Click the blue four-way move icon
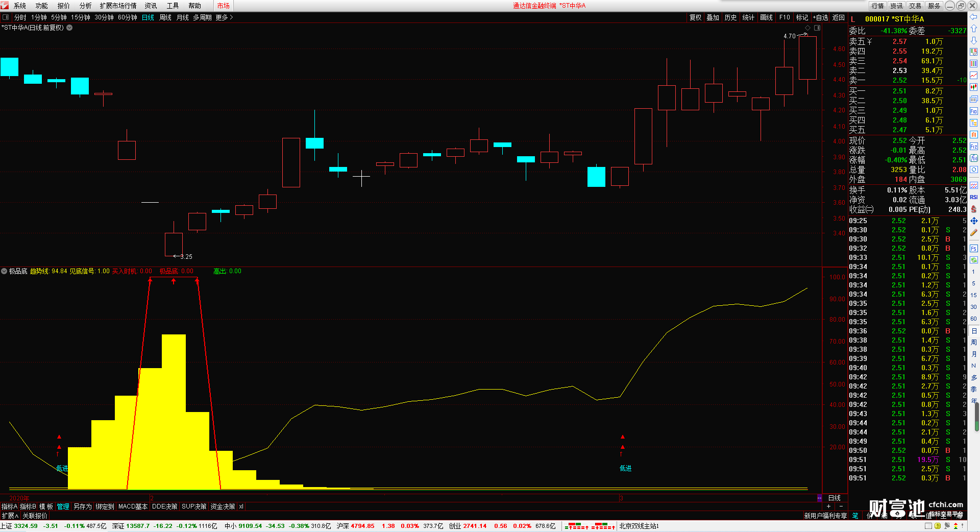 pyautogui.click(x=974, y=221)
